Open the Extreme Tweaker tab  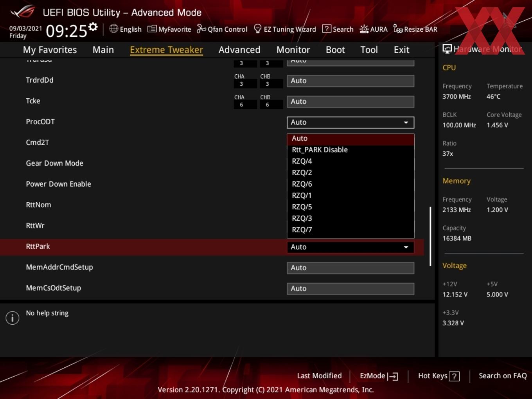pyautogui.click(x=166, y=50)
